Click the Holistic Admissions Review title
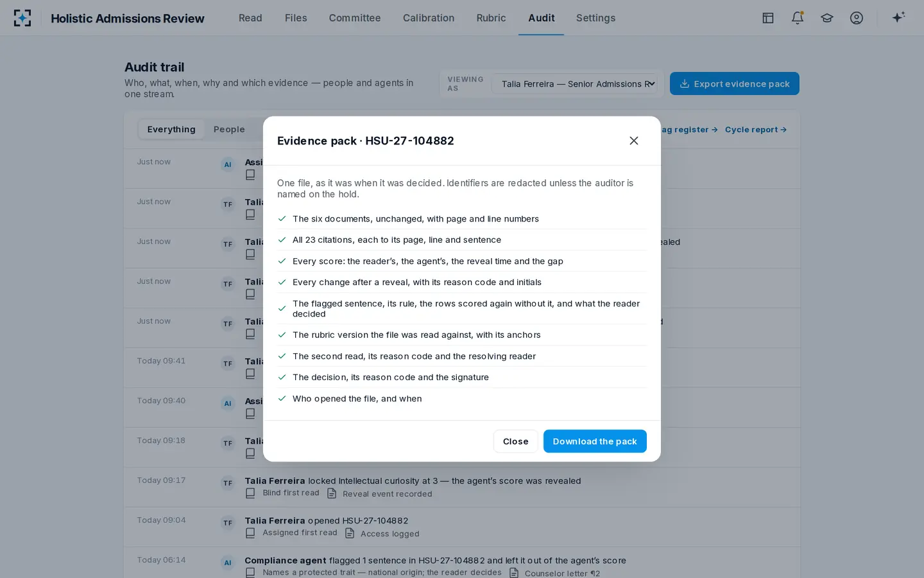 tap(128, 19)
